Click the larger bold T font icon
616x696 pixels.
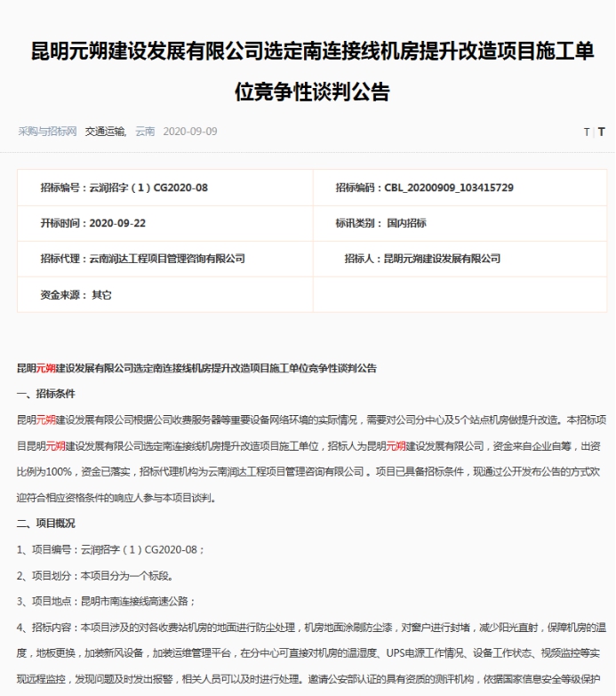pyautogui.click(x=602, y=132)
